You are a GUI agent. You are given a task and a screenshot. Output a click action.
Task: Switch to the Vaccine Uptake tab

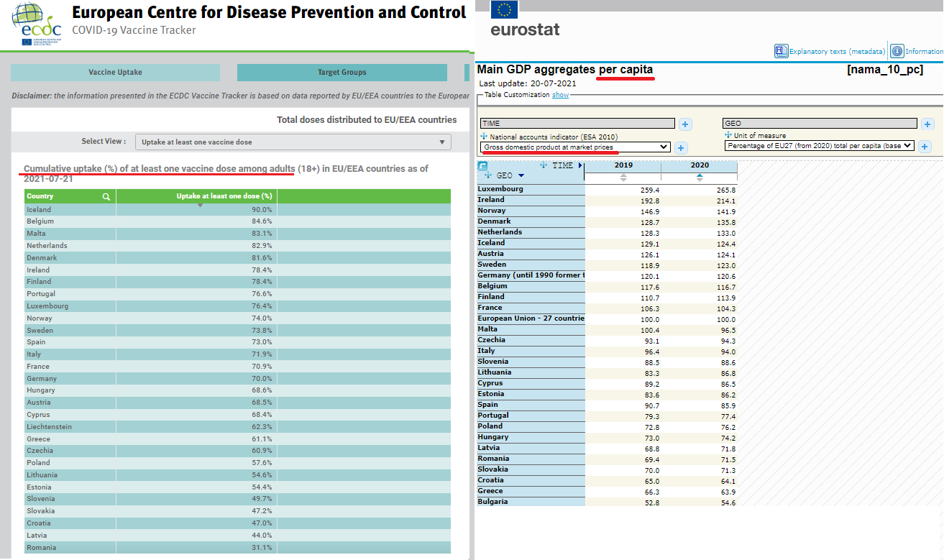click(115, 72)
